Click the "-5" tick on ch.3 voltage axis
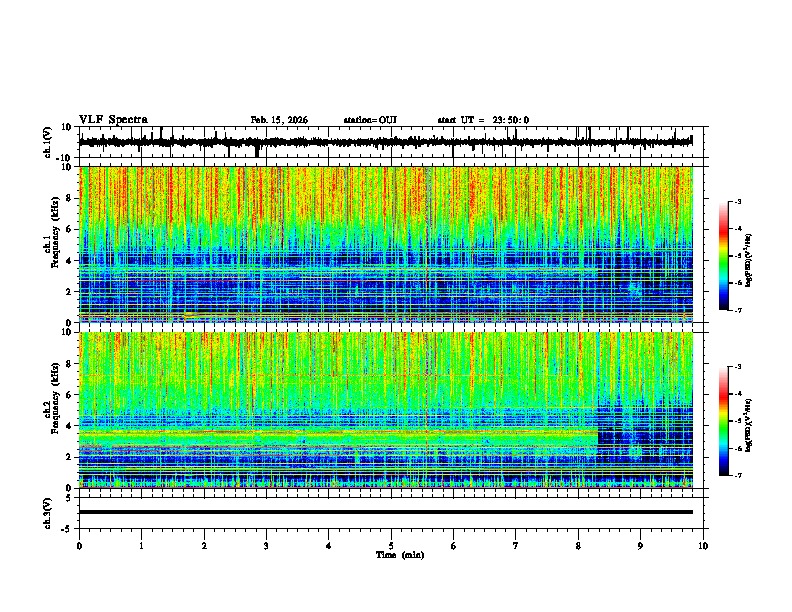 click(x=68, y=529)
